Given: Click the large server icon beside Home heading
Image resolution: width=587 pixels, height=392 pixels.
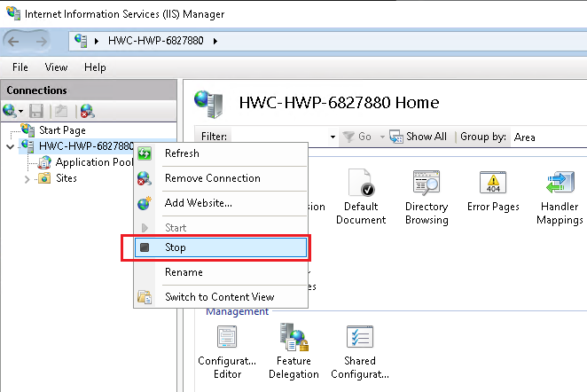Looking at the screenshot, I should (209, 104).
